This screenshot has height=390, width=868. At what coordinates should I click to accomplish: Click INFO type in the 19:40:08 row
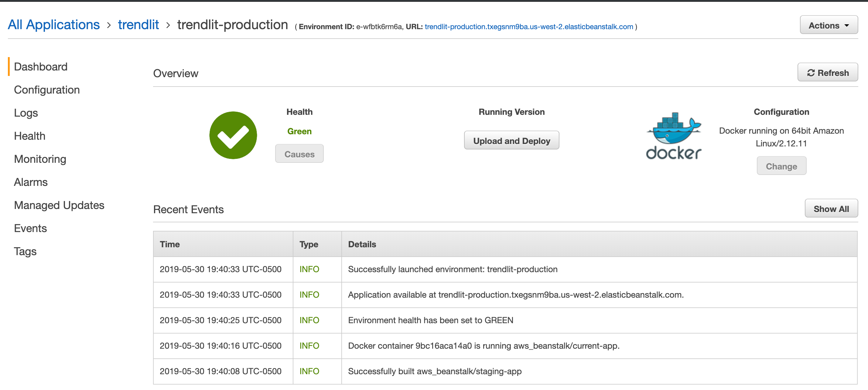pyautogui.click(x=309, y=371)
